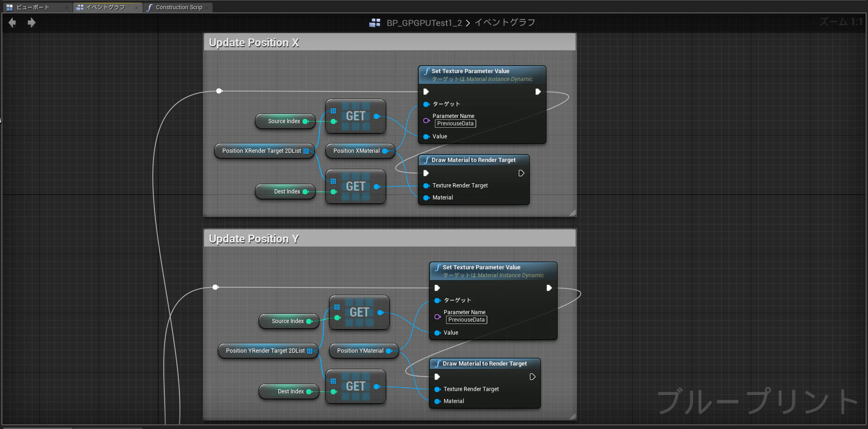Select the Update Position X comment header
The image size is (868, 429).
[x=390, y=43]
